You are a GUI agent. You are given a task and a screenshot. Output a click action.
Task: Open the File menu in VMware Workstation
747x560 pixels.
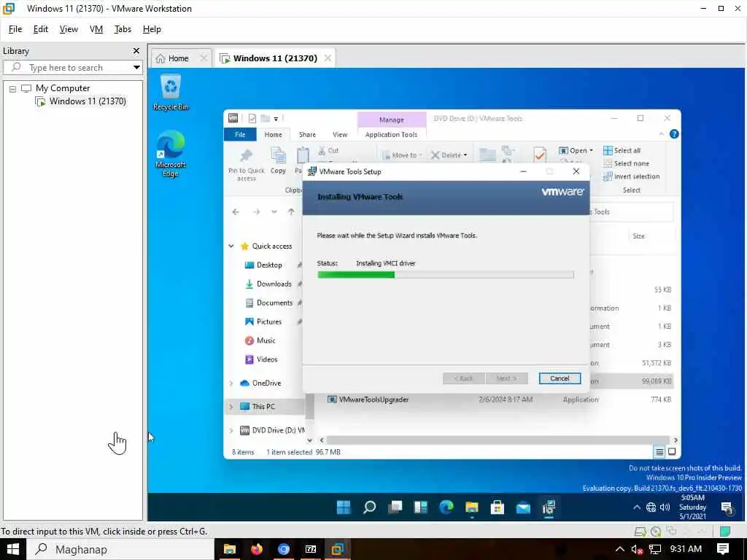(15, 29)
